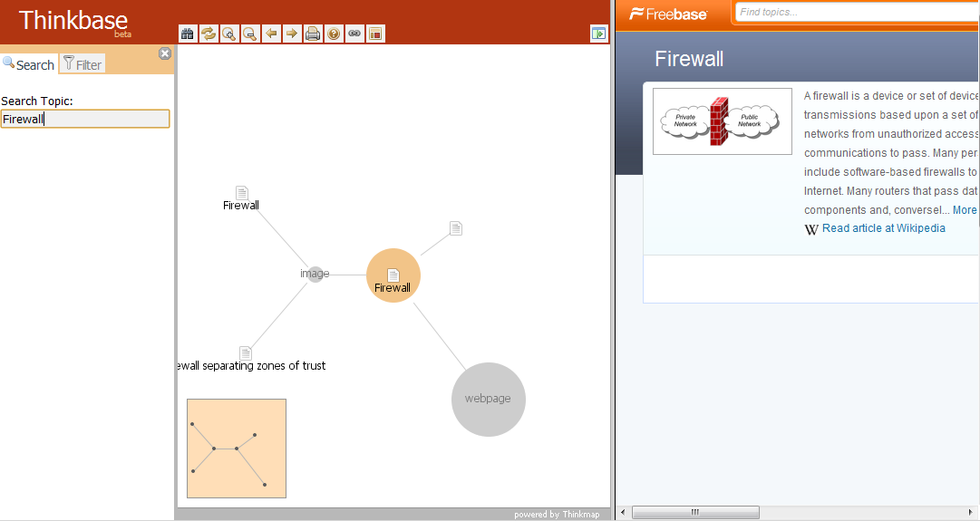Click the Find topics search box

[x=858, y=12]
